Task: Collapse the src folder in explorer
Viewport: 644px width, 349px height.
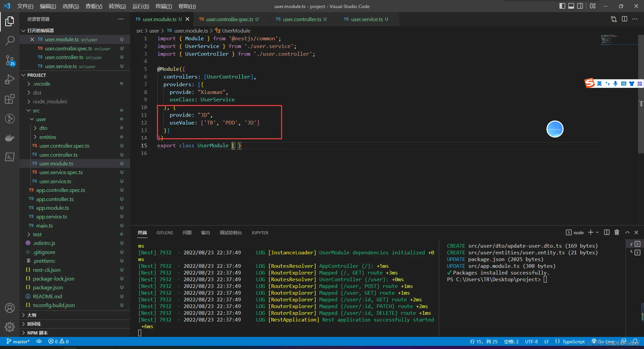Action: tap(36, 110)
